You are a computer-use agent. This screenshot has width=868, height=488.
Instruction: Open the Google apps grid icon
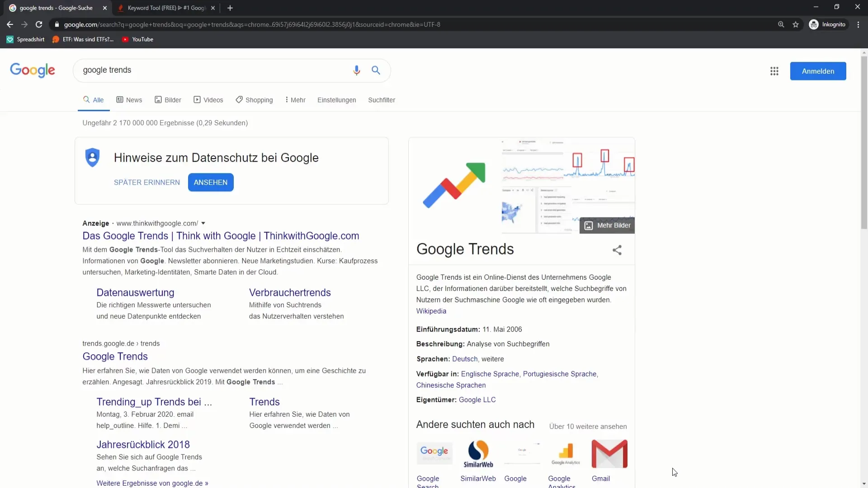coord(774,71)
